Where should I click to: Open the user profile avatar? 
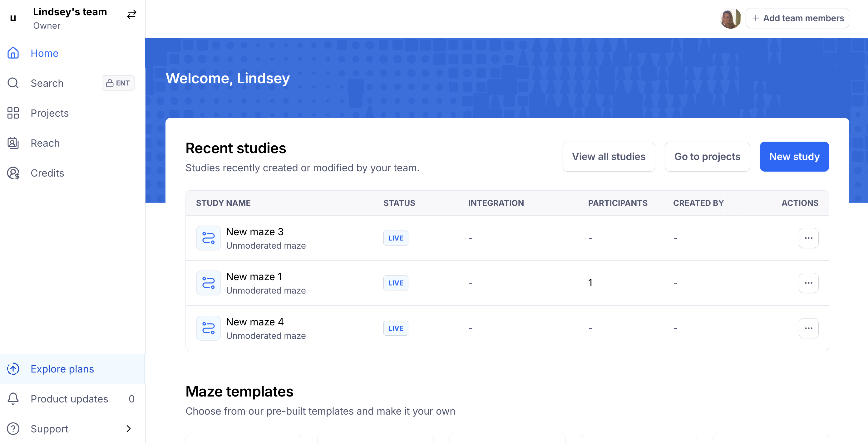tap(730, 18)
